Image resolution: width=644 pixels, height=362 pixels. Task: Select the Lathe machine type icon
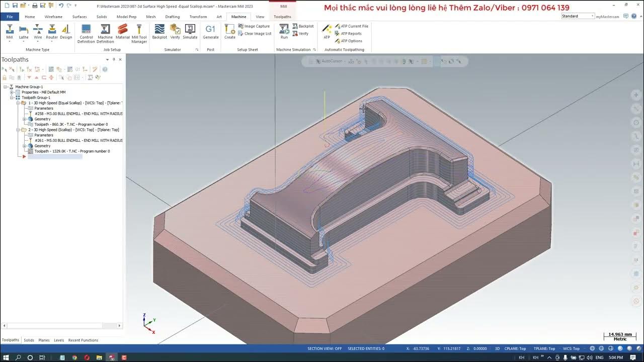coord(24,32)
